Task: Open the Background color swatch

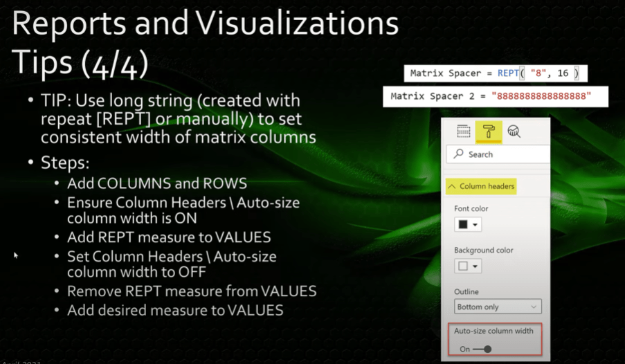Action: pyautogui.click(x=463, y=266)
